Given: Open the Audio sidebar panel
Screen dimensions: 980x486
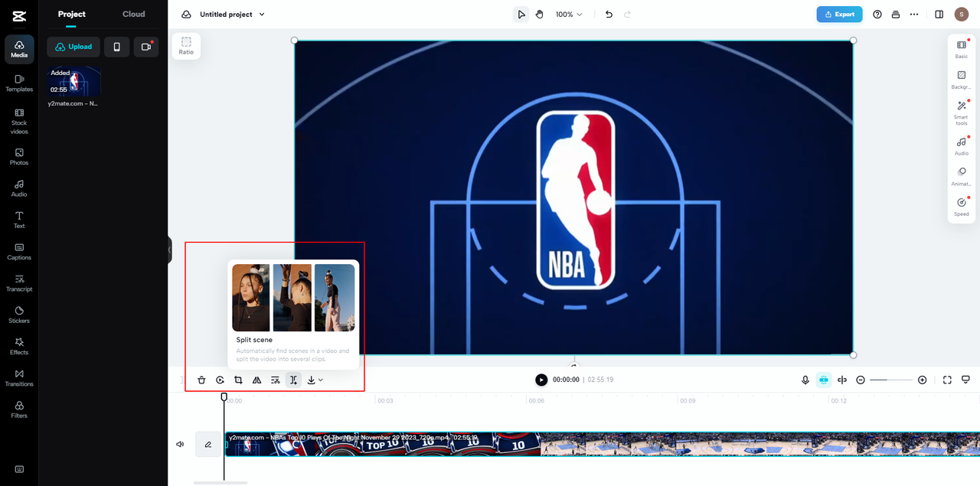Looking at the screenshot, I should (x=19, y=188).
